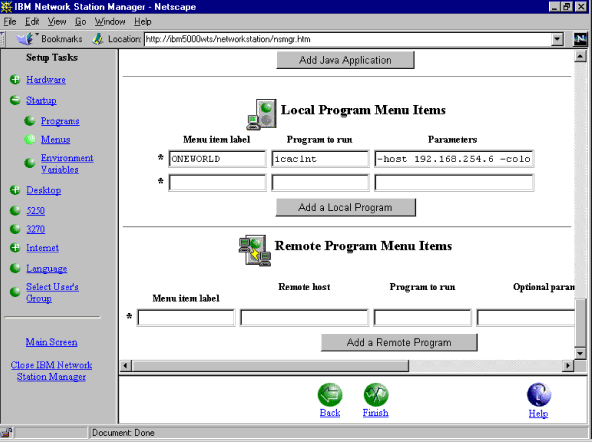Click the Add a Local Program button
This screenshot has height=442, width=592.
click(345, 208)
